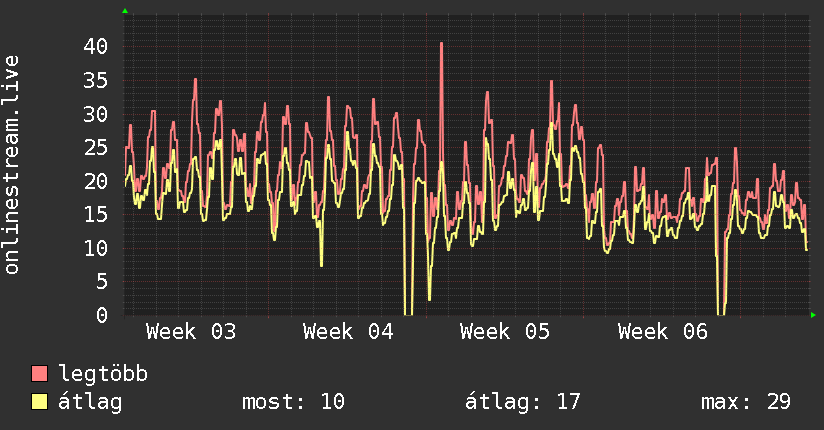Click the 'max: 29' value
Viewport: 824px width, 430px height.
tap(746, 402)
